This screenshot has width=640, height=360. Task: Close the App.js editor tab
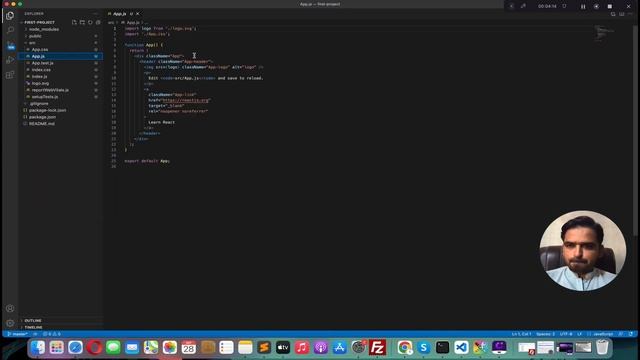point(138,14)
